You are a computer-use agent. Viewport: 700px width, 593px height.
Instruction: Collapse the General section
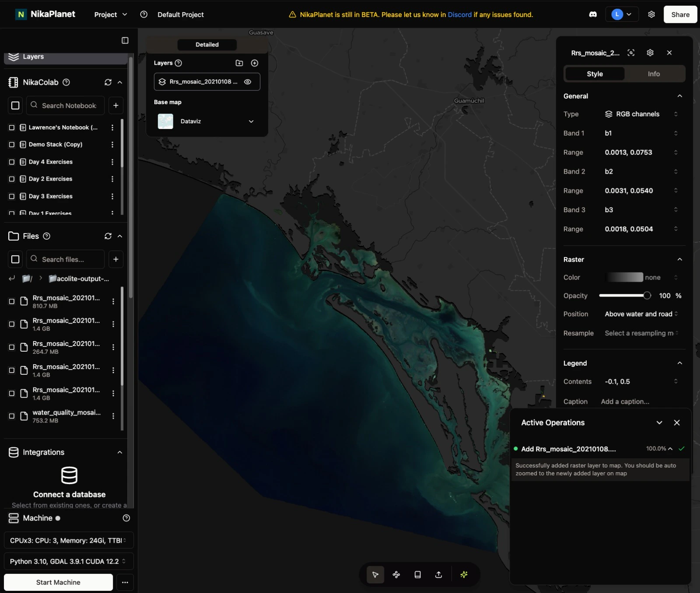point(679,96)
